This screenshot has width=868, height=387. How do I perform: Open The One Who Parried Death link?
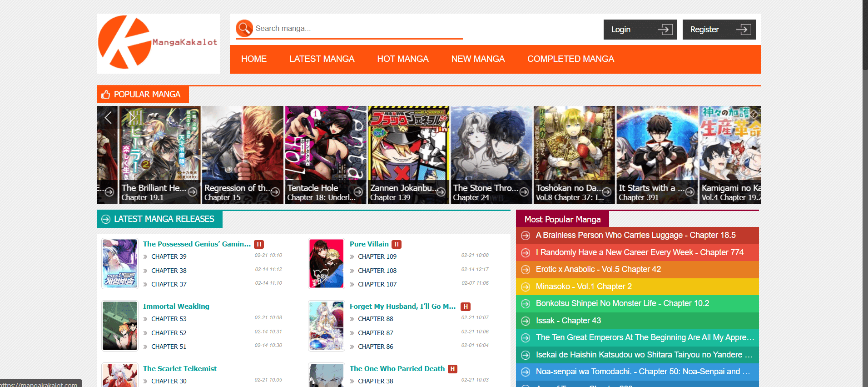(x=397, y=369)
